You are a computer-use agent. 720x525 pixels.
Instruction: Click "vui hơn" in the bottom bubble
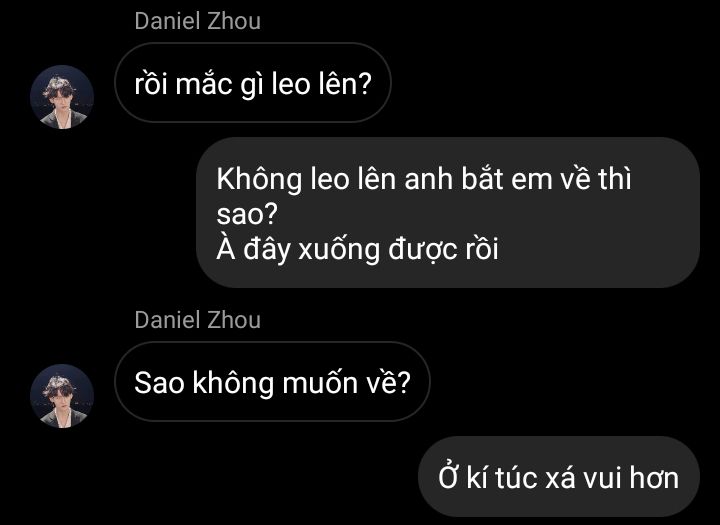click(631, 478)
